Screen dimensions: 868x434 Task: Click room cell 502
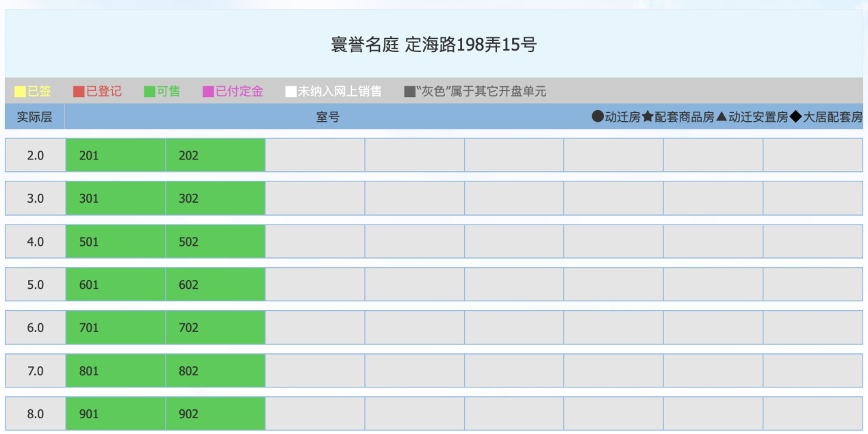pos(215,242)
